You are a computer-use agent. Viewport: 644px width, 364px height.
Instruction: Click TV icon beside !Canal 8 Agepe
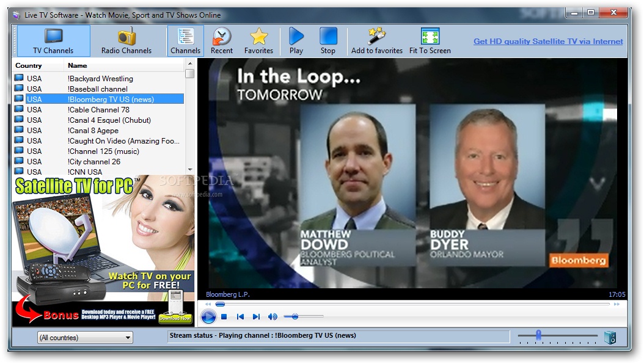[x=19, y=129]
